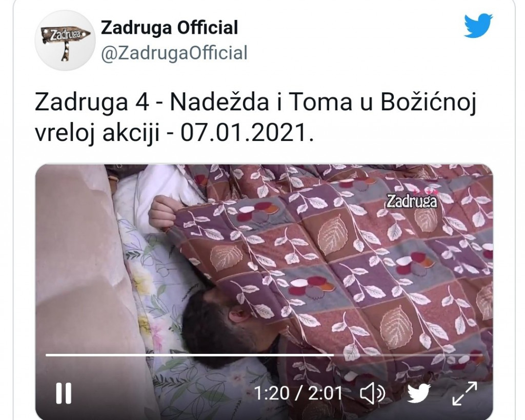Rewind by clicking the played progress bar portion
The width and height of the screenshot is (525, 420).
click(x=190, y=354)
